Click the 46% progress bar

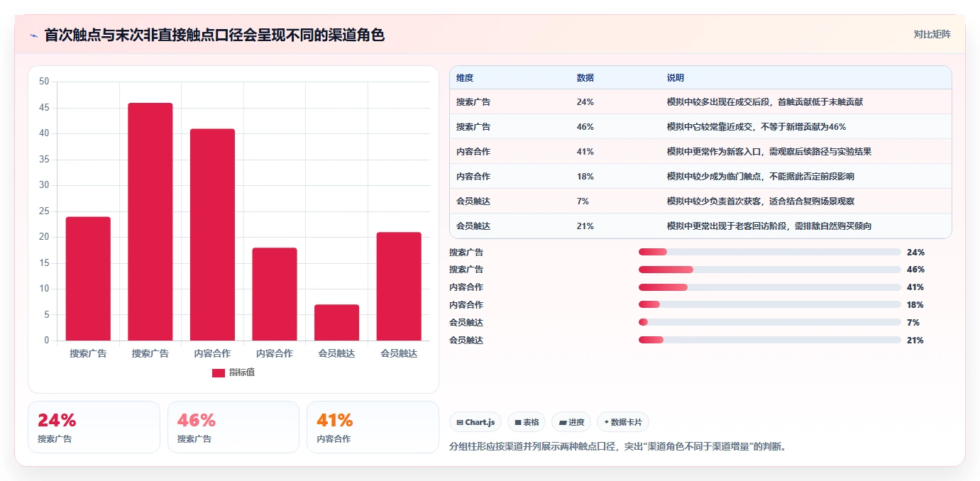coord(769,270)
